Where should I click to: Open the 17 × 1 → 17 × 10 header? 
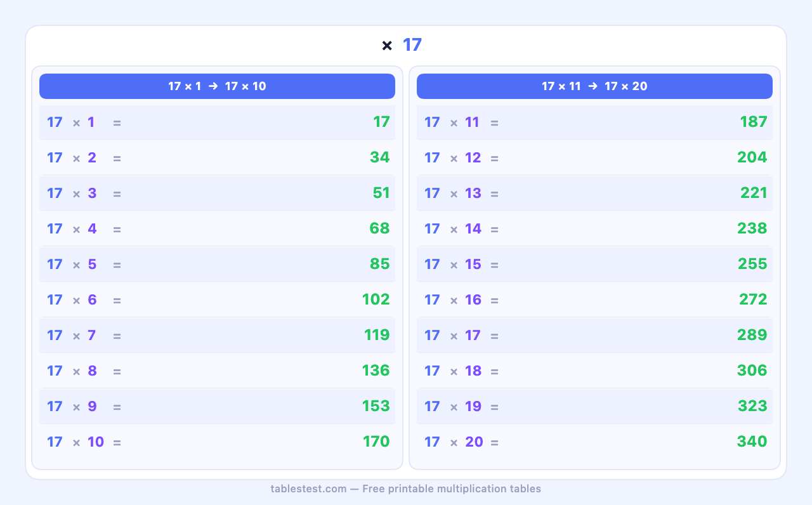pyautogui.click(x=217, y=86)
